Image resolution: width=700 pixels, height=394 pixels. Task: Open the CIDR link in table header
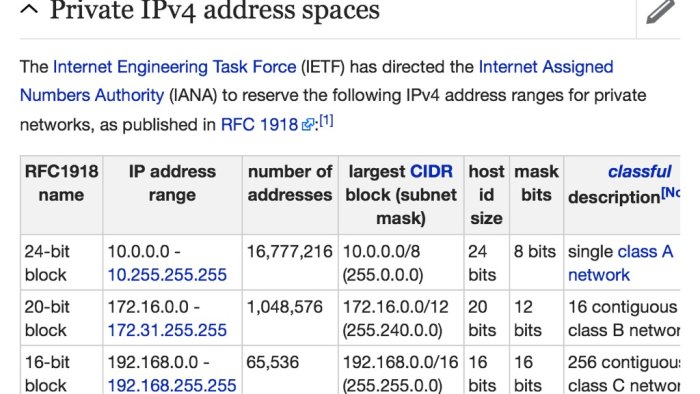[431, 171]
